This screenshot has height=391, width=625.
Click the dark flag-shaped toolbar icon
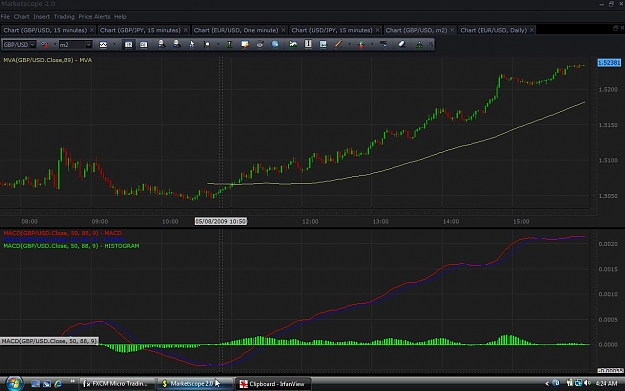coord(383,44)
